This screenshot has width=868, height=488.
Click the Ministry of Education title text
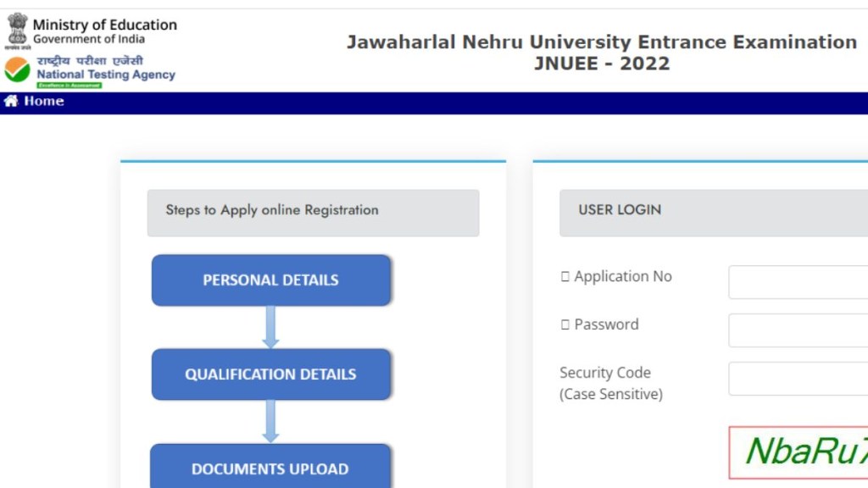point(105,25)
